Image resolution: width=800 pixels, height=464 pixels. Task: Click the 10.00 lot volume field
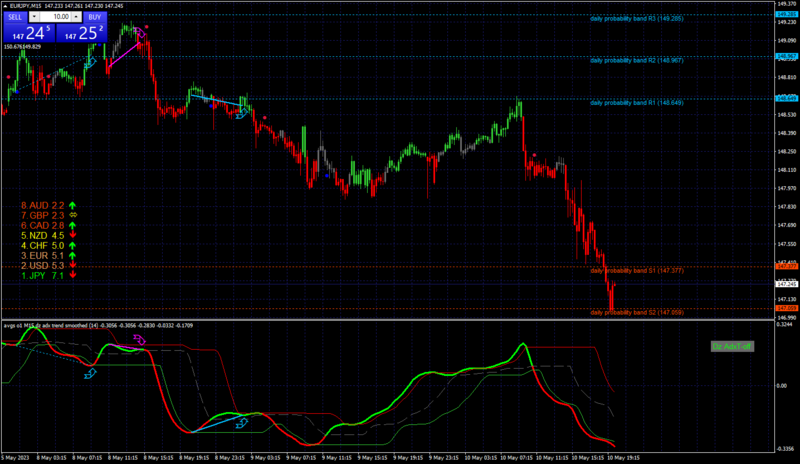click(x=55, y=17)
